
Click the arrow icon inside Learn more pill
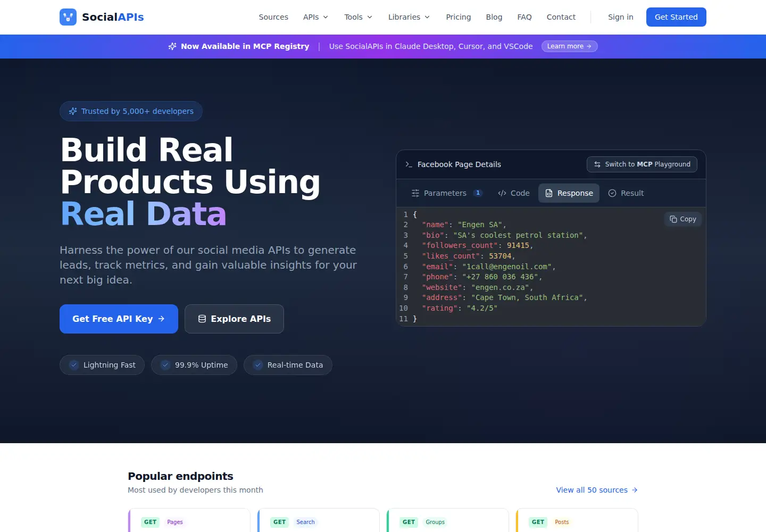click(x=589, y=46)
